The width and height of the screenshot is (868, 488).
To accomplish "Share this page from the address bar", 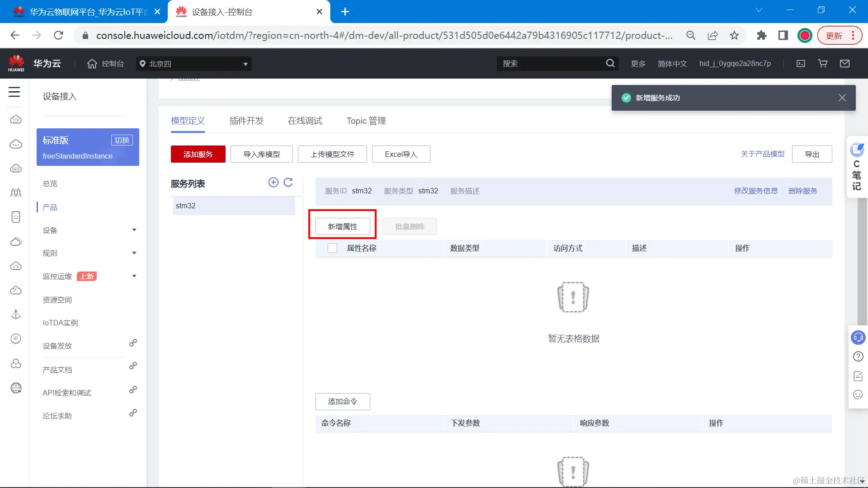I will [x=712, y=35].
